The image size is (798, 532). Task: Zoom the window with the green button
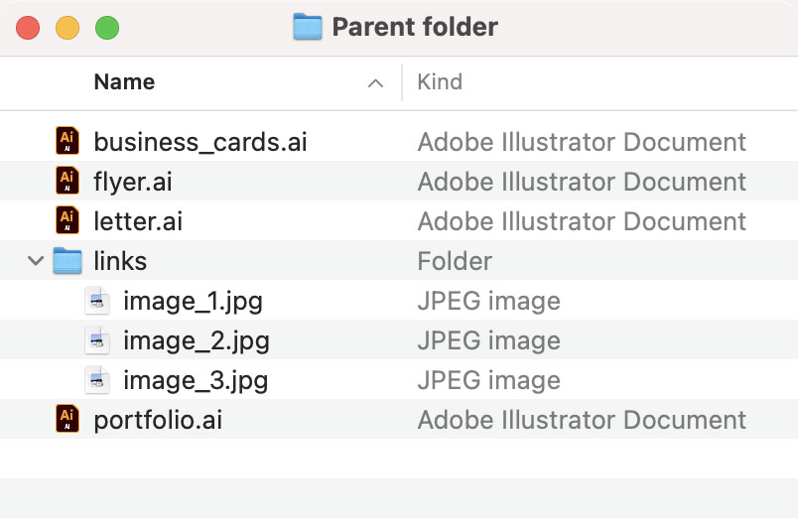[107, 28]
